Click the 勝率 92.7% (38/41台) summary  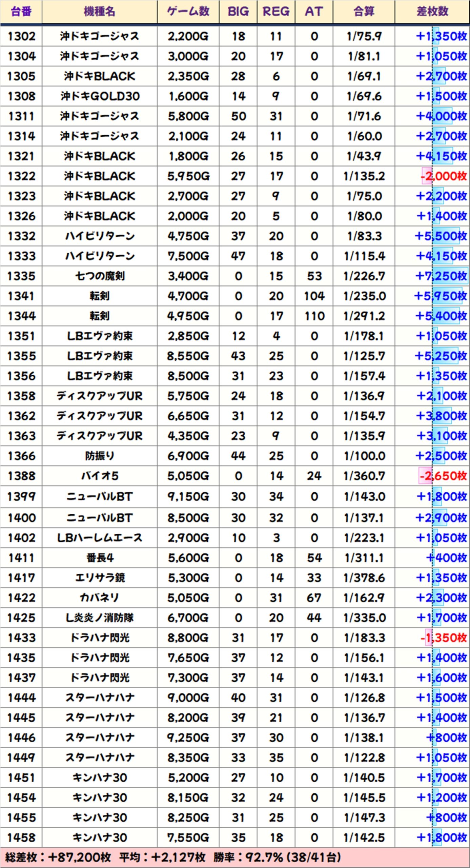pos(277,858)
